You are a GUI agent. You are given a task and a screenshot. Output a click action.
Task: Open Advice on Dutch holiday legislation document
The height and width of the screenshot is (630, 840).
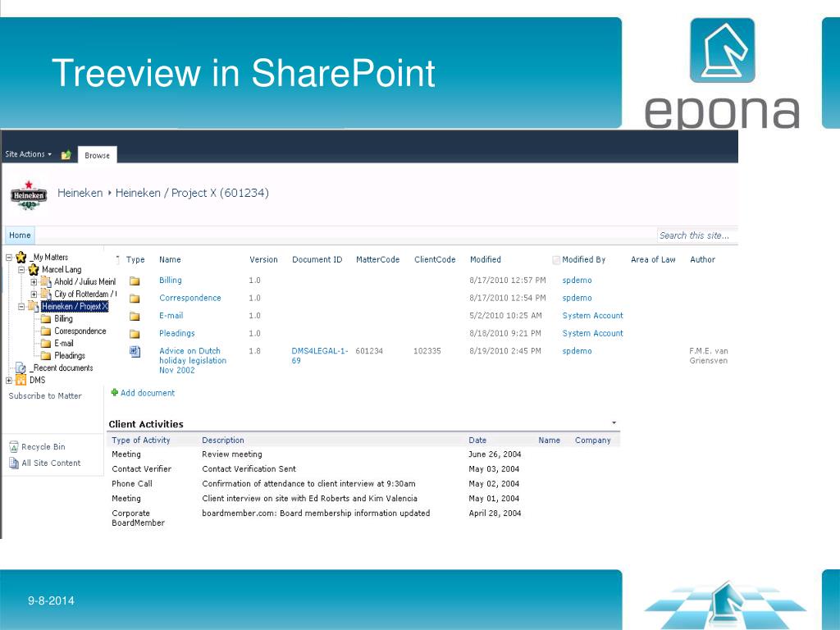(193, 361)
